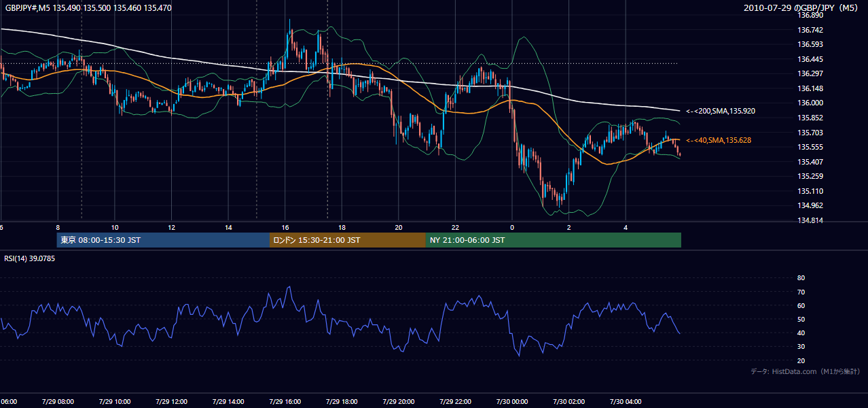This screenshot has height=408, width=868.
Task: Click the 136.890 price axis label
Action: [x=810, y=15]
